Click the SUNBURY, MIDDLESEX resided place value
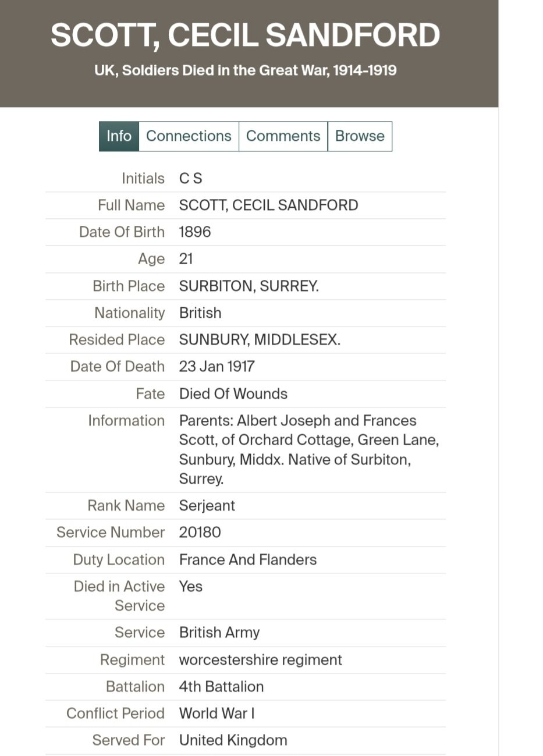The width and height of the screenshot is (543, 756). [259, 339]
